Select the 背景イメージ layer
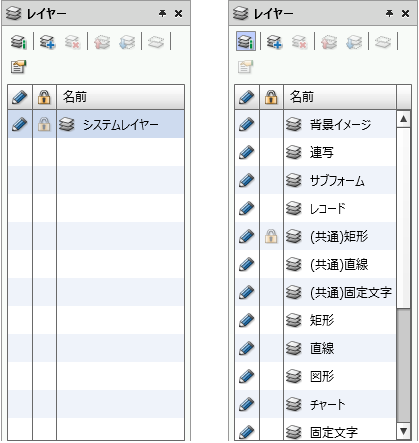The height and width of the screenshot is (443, 419). click(340, 124)
